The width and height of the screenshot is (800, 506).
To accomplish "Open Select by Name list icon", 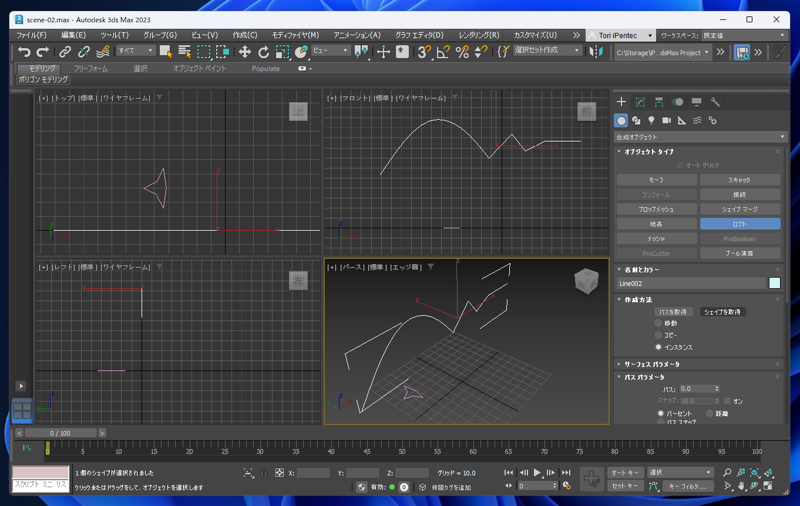I will coord(184,52).
